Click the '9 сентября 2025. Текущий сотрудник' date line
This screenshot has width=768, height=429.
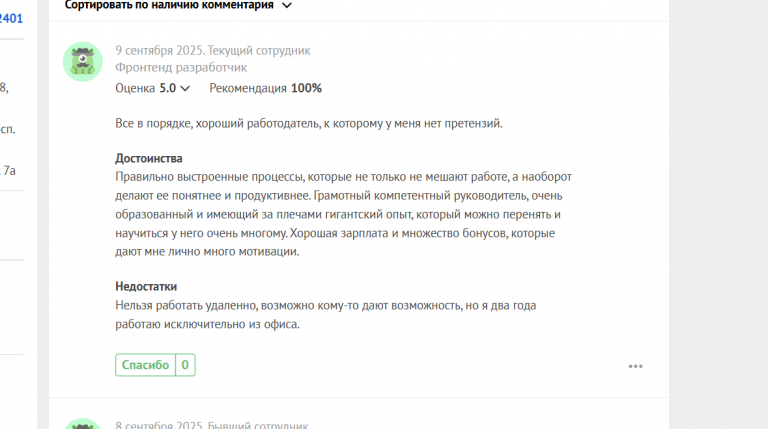tap(213, 50)
